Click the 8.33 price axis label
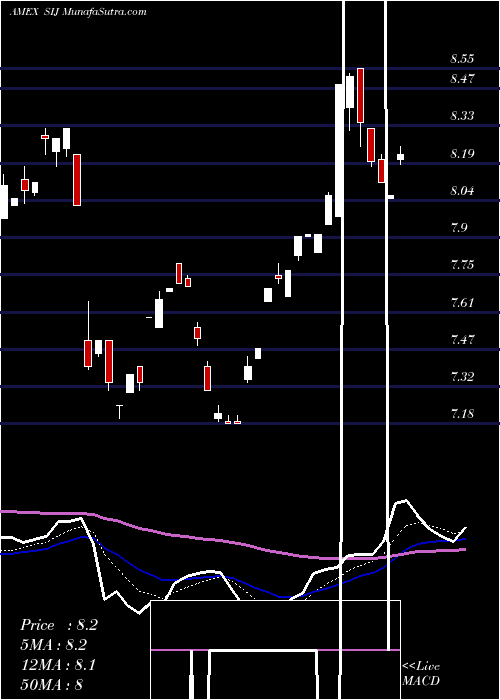This screenshot has height=700, width=500. 462,116
